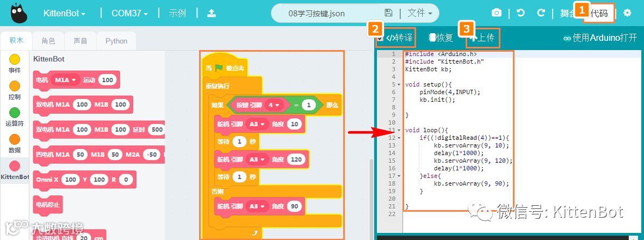The height and width of the screenshot is (240, 644).
Task: Select the Python tab
Action: tap(116, 41)
